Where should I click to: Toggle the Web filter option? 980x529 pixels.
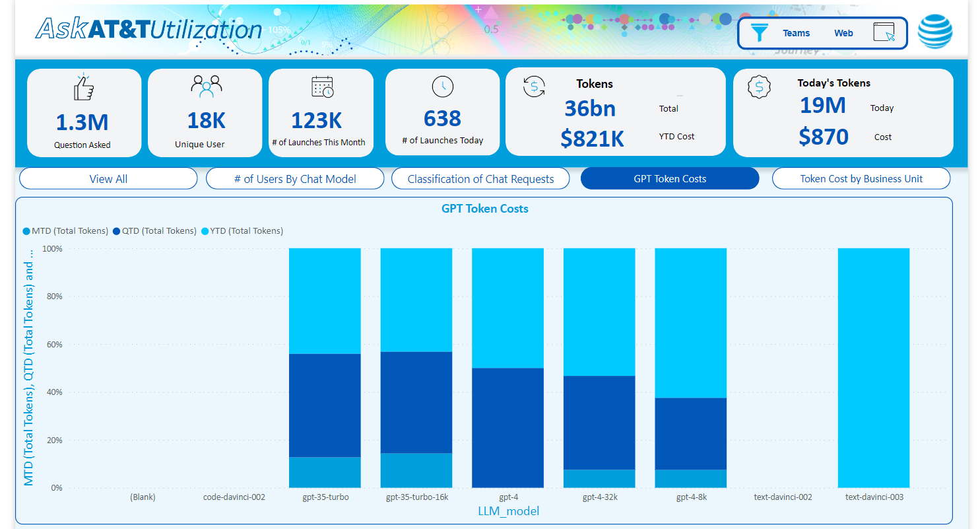click(843, 33)
